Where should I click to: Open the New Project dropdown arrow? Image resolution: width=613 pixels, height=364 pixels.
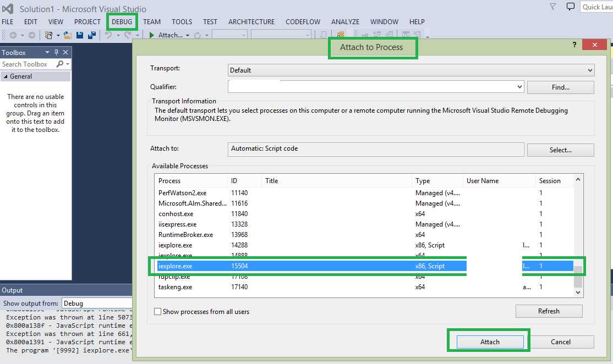coord(58,36)
